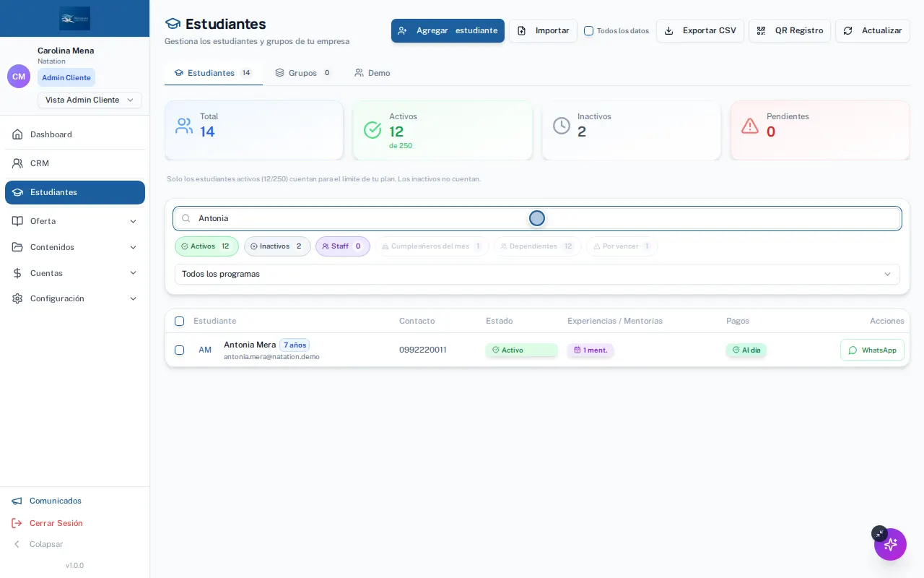
Task: Collapse the sidebar with Colapsar arrow
Action: (17, 544)
